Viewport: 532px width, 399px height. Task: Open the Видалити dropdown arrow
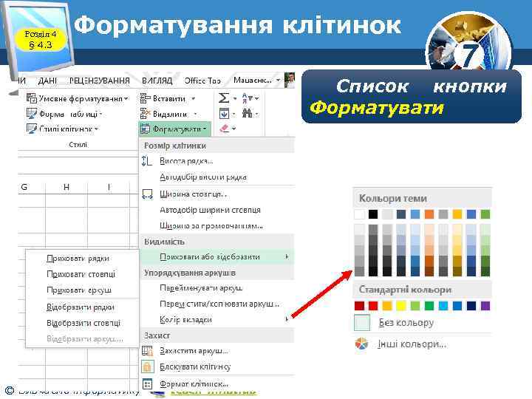tap(195, 114)
